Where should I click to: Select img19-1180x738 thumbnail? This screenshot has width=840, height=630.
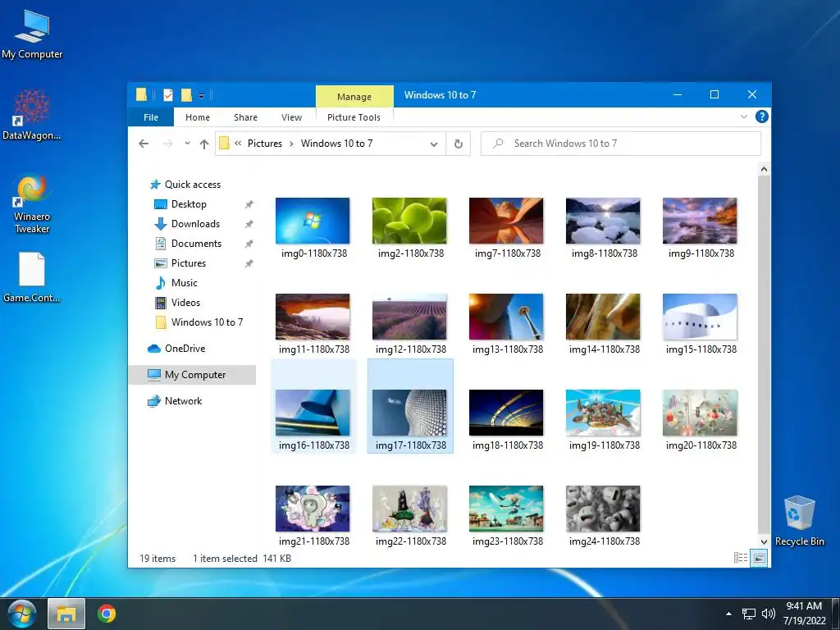click(x=603, y=413)
